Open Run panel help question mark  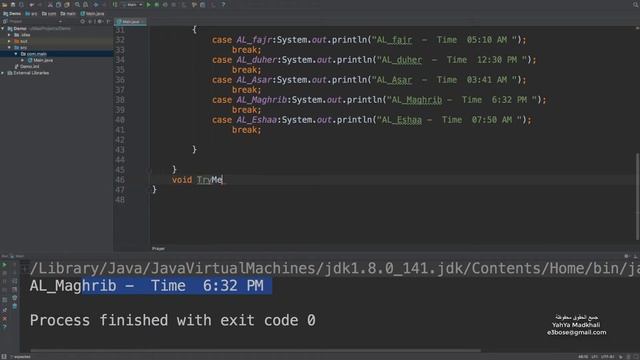coord(4,327)
